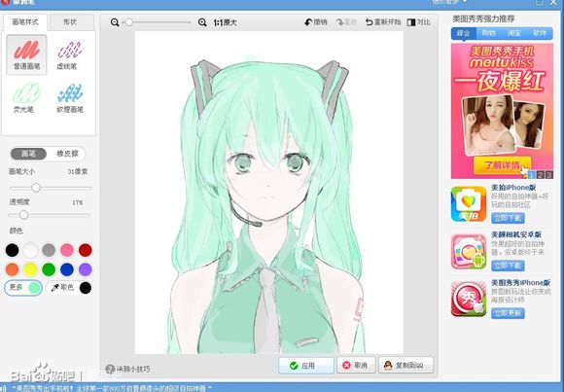Click the compare (对比) button

[419, 22]
